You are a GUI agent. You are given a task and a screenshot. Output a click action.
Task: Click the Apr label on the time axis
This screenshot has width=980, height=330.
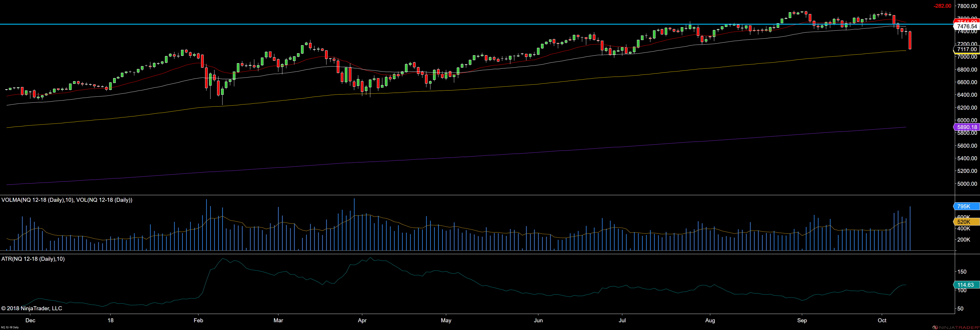[362, 321]
